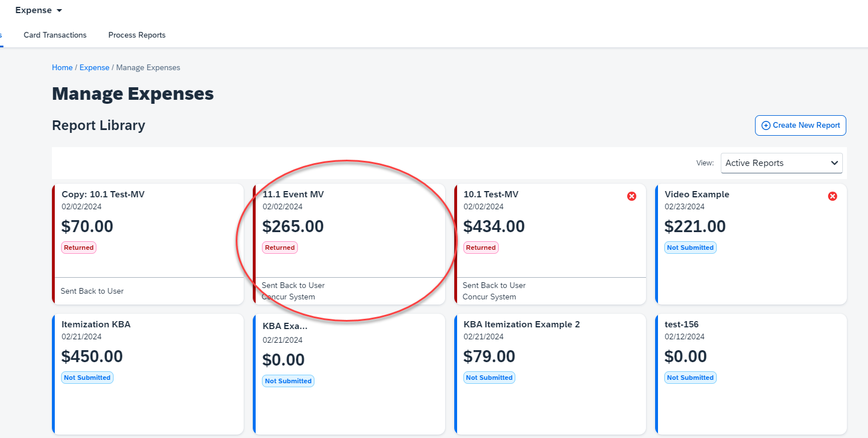The width and height of the screenshot is (868, 438).
Task: Click the Not Submitted badge on Video Example
Action: [690, 248]
